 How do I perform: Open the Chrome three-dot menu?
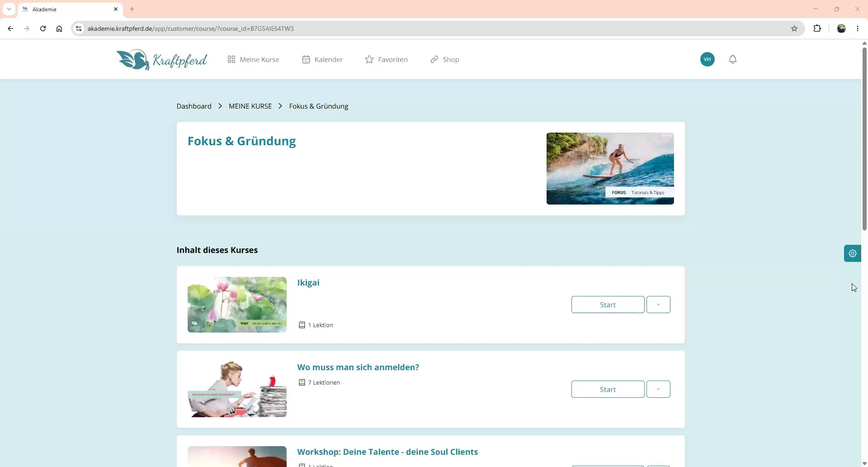pyautogui.click(x=858, y=29)
